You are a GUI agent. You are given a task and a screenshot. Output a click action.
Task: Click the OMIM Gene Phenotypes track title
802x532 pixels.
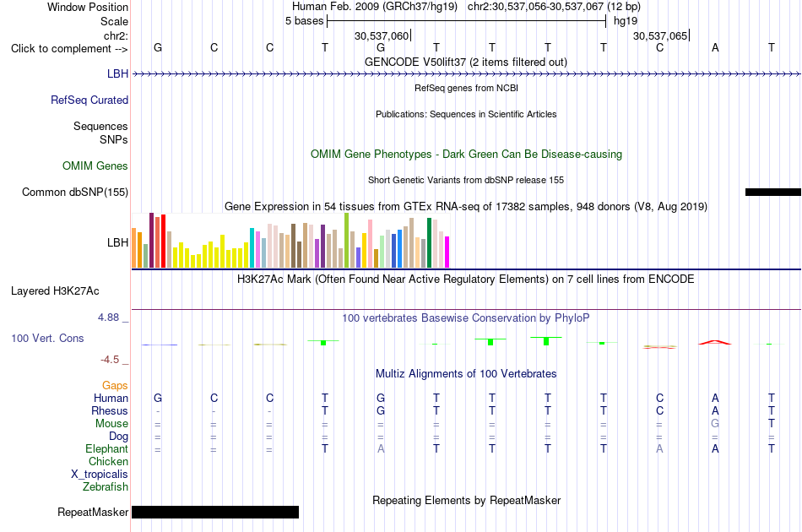(x=467, y=155)
